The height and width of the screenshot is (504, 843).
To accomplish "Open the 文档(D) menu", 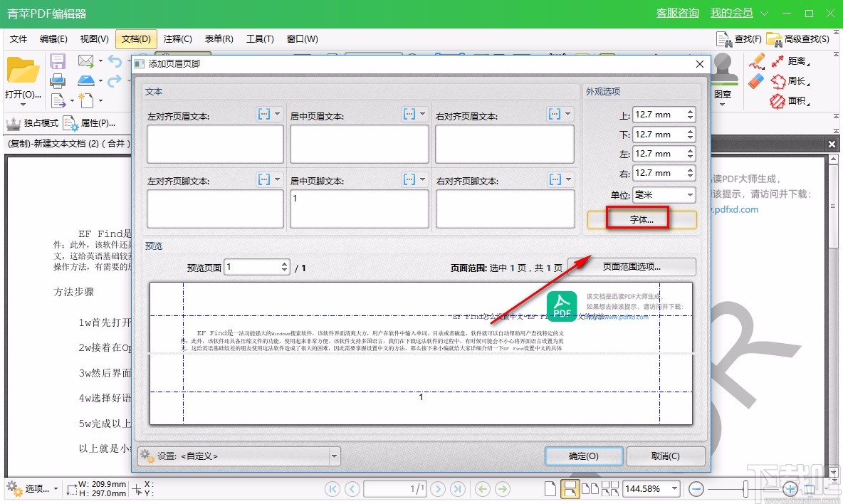I will coord(135,39).
